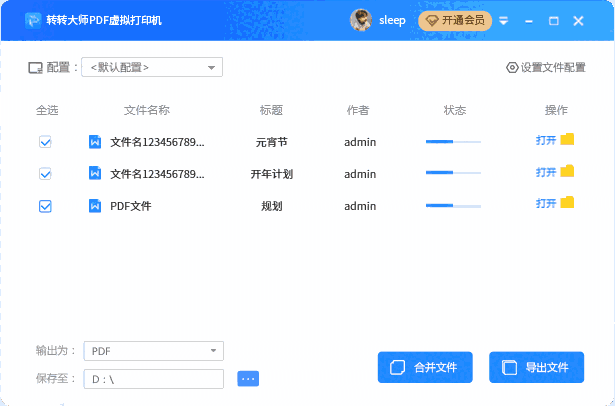Open the sleep user avatar
This screenshot has height=406, width=615.
[x=361, y=20]
